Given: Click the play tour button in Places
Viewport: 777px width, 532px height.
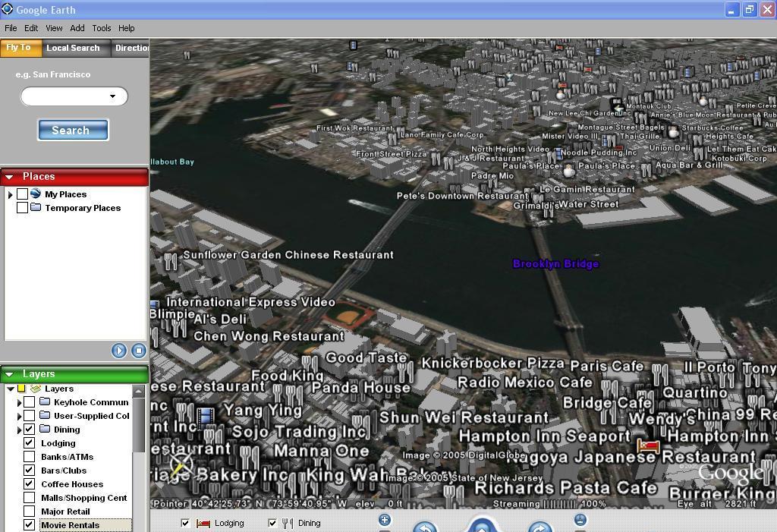Looking at the screenshot, I should tap(119, 351).
